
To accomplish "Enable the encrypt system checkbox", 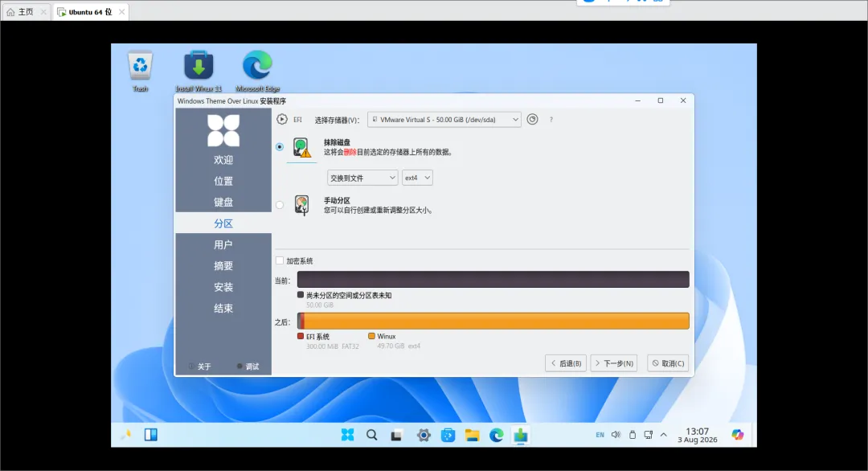I will pos(280,260).
